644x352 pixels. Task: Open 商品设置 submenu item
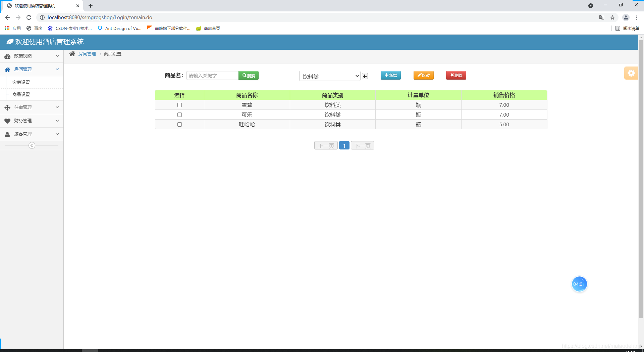[21, 94]
